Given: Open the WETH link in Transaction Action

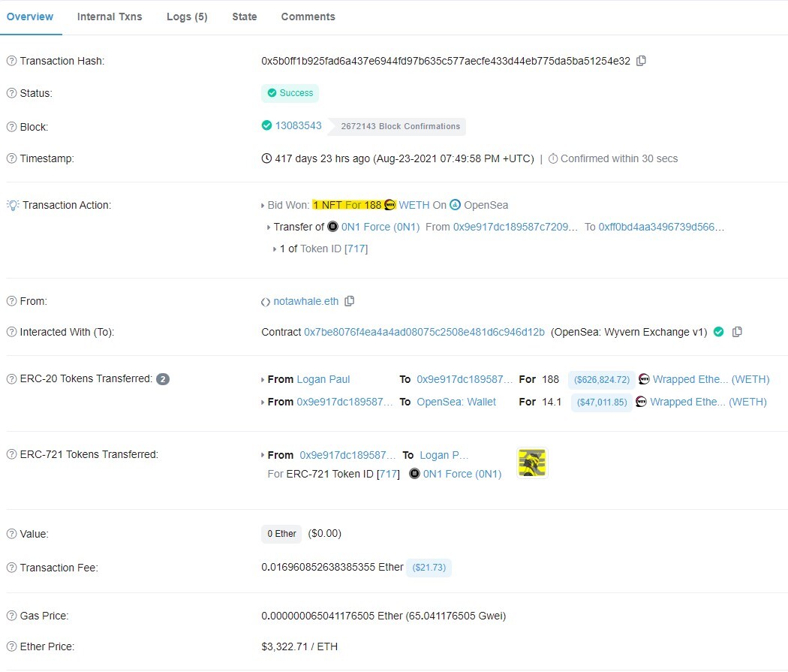Looking at the screenshot, I should 414,205.
